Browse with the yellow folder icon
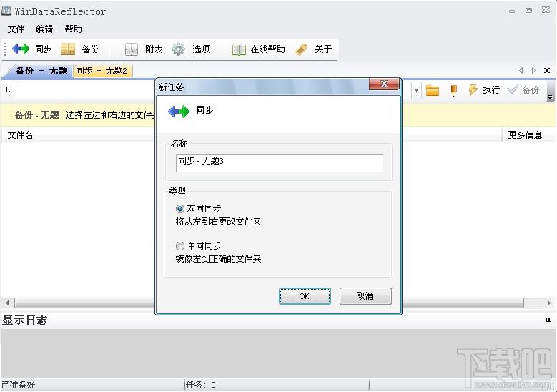The image size is (557, 392). [433, 90]
